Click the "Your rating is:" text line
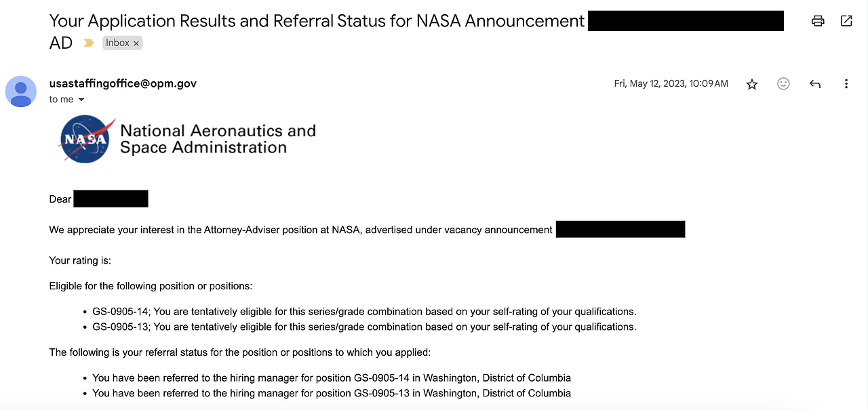The image size is (868, 410). pos(80,260)
